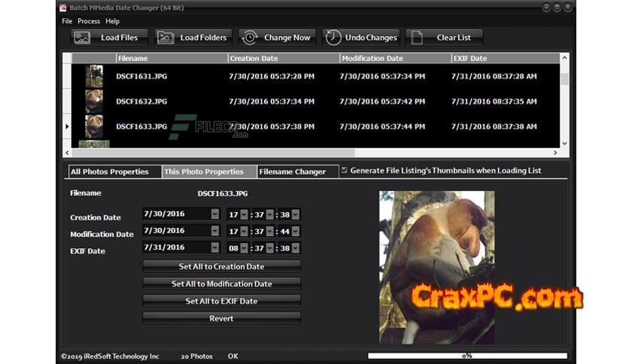Viewport: 629px width, 364px height.
Task: Click the Load Files toolbar icon
Action: 83,38
